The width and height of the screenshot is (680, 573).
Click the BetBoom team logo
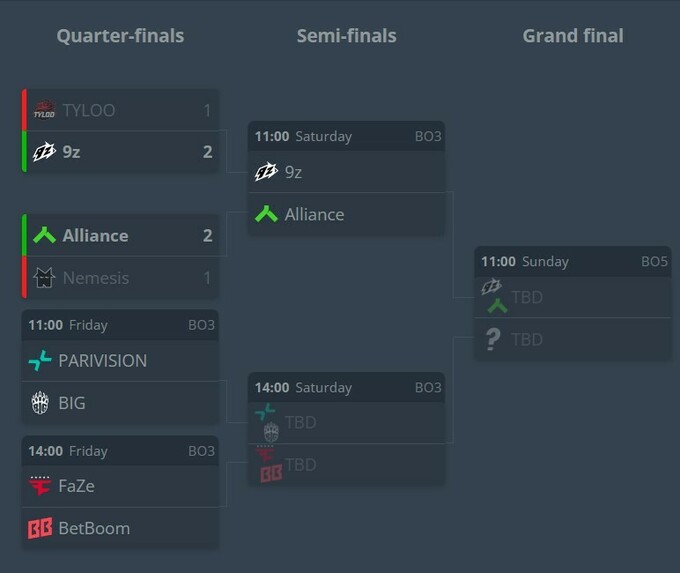click(x=40, y=528)
